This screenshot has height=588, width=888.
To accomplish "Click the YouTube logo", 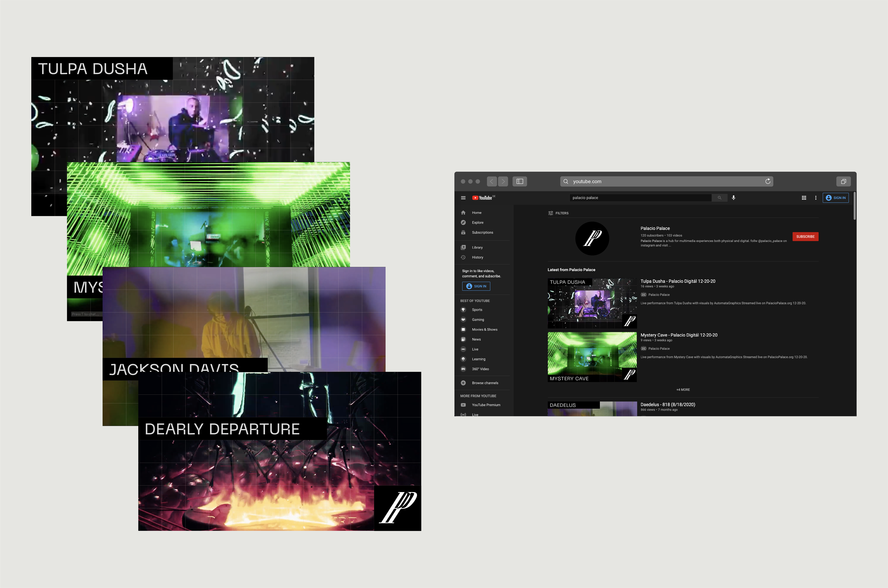I will click(482, 198).
